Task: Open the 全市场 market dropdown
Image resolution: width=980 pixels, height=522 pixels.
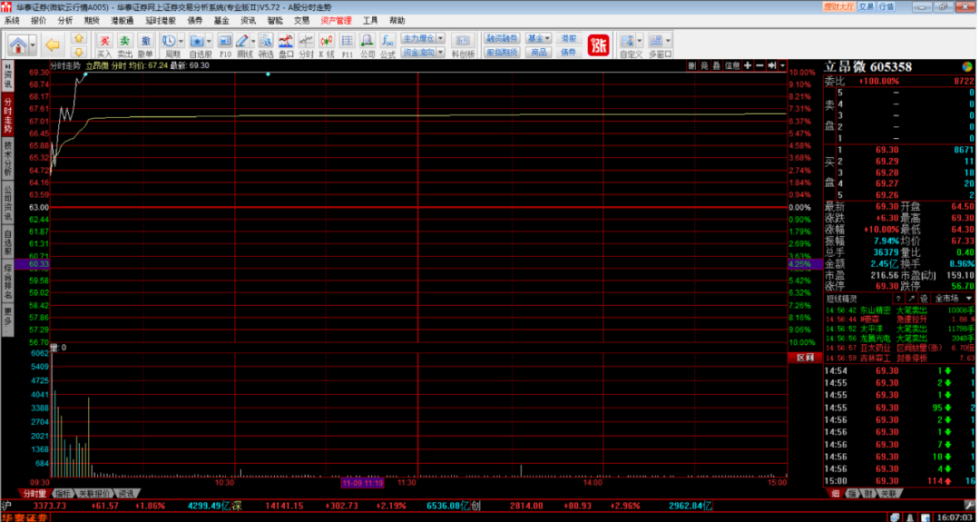Action: [x=953, y=299]
